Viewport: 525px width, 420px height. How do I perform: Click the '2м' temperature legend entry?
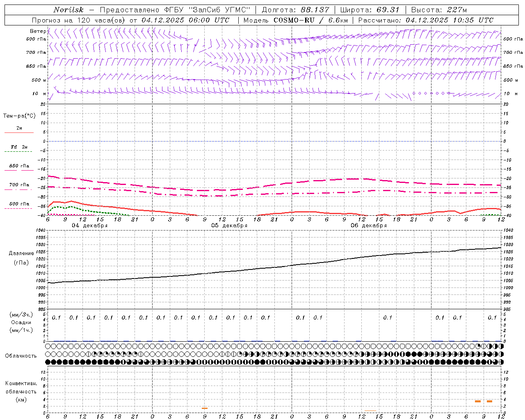coord(19,128)
